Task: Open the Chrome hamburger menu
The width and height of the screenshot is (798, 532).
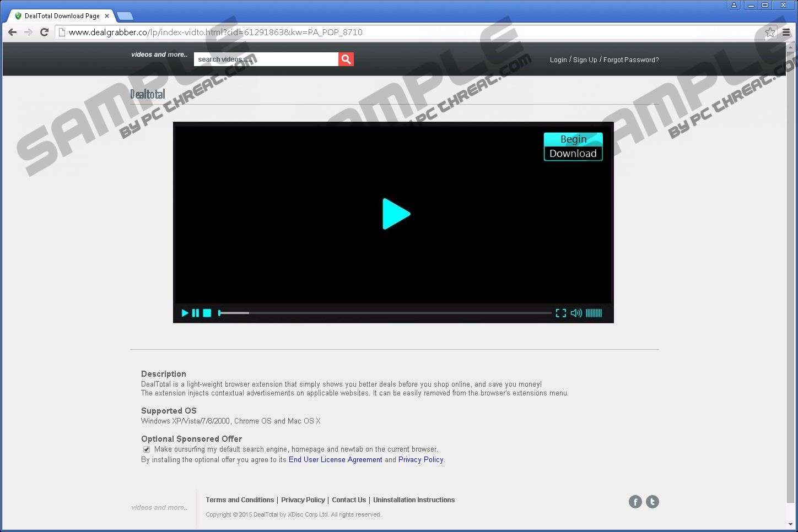Action: (x=786, y=32)
